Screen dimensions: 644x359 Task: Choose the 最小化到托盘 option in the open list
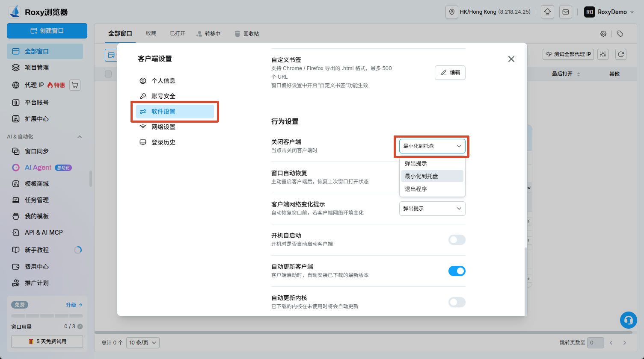tap(432, 176)
